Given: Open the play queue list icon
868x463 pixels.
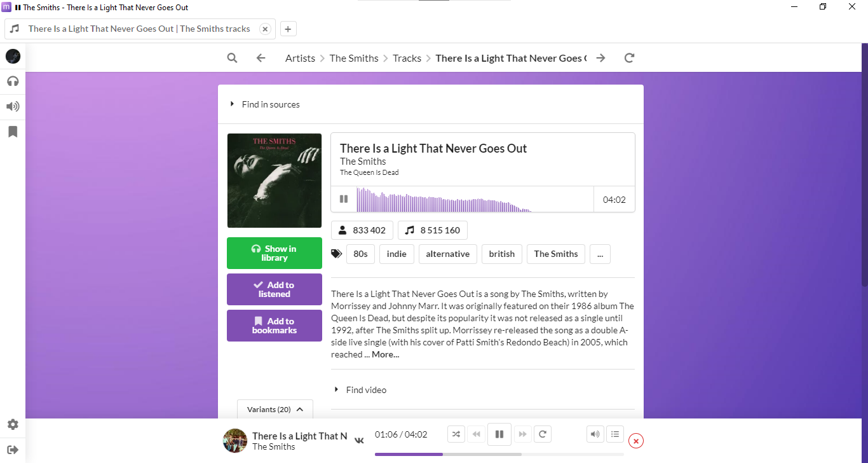Looking at the screenshot, I should point(614,434).
